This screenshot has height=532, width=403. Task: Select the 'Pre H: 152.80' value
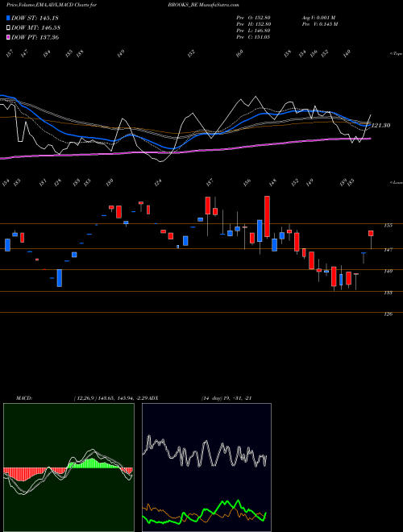pyautogui.click(x=253, y=24)
